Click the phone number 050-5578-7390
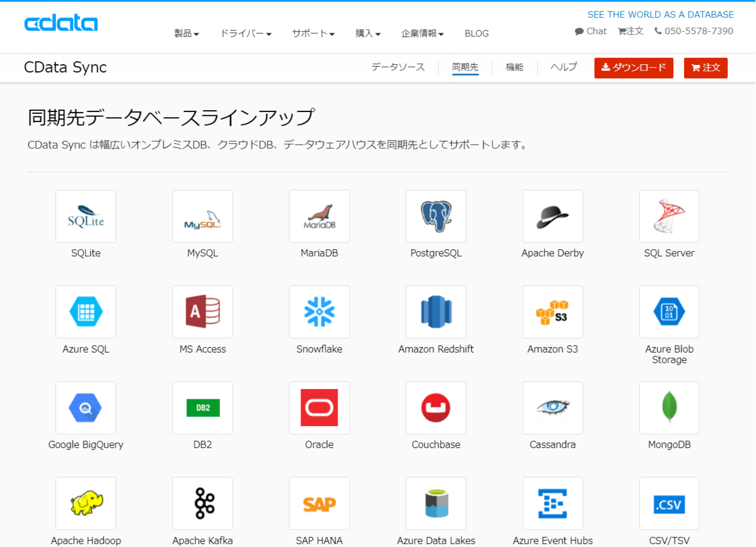Screen dimensions: 756x547 coord(694,31)
